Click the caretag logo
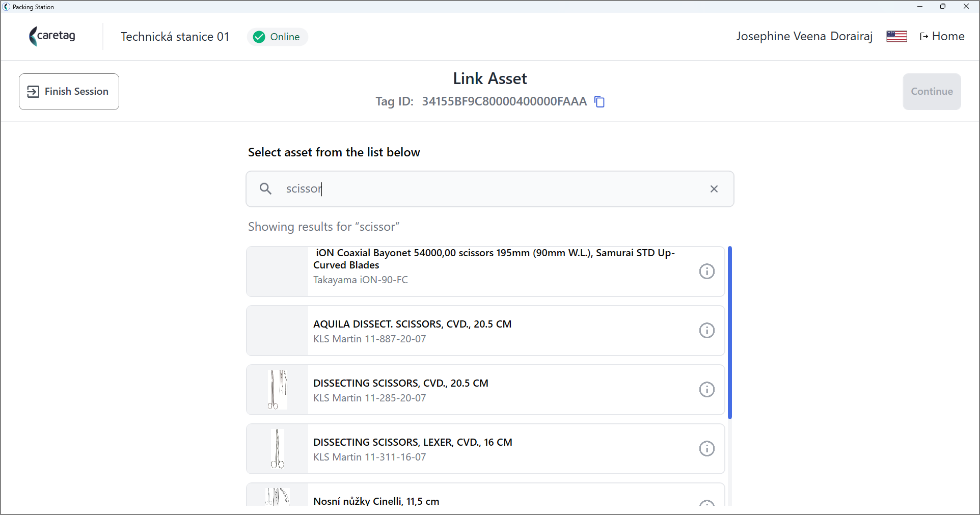Image resolution: width=980 pixels, height=515 pixels. (x=52, y=36)
